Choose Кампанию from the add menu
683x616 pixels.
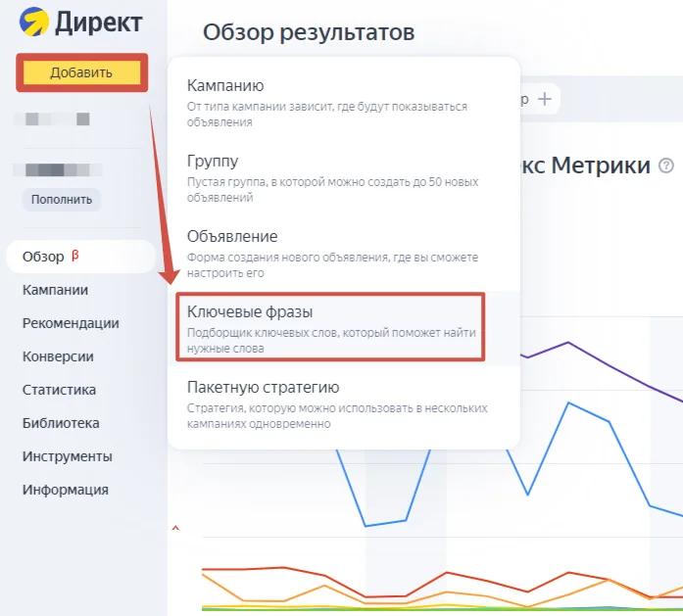(344, 103)
